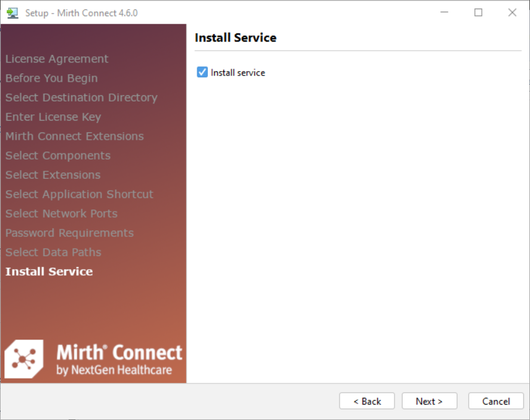Click the highlighted Install Service sidebar step
The width and height of the screenshot is (530, 420).
[x=49, y=272]
